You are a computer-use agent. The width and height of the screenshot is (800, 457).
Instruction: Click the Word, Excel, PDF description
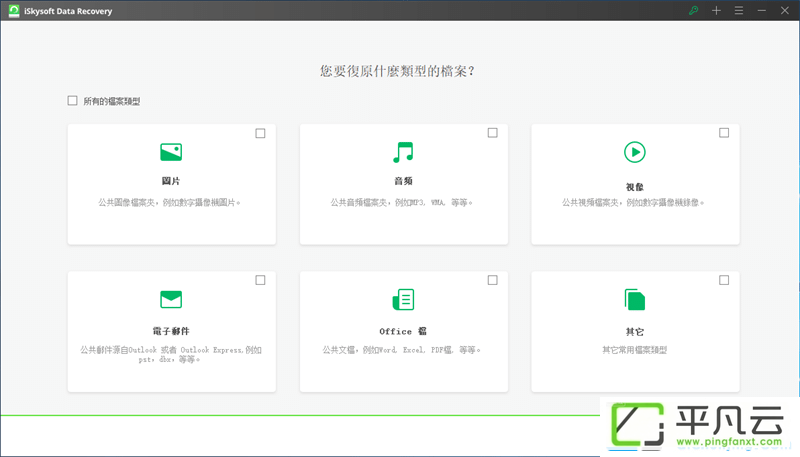point(402,350)
